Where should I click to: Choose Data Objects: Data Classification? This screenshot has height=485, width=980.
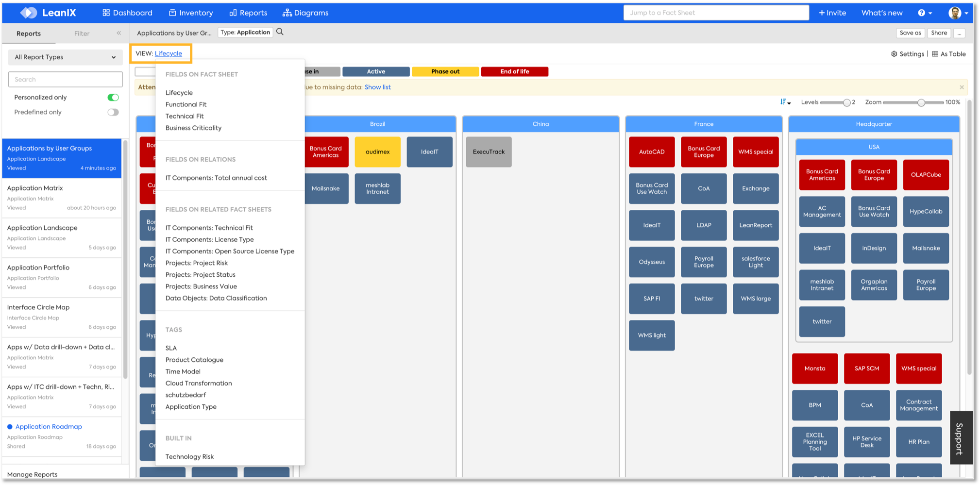tap(216, 298)
